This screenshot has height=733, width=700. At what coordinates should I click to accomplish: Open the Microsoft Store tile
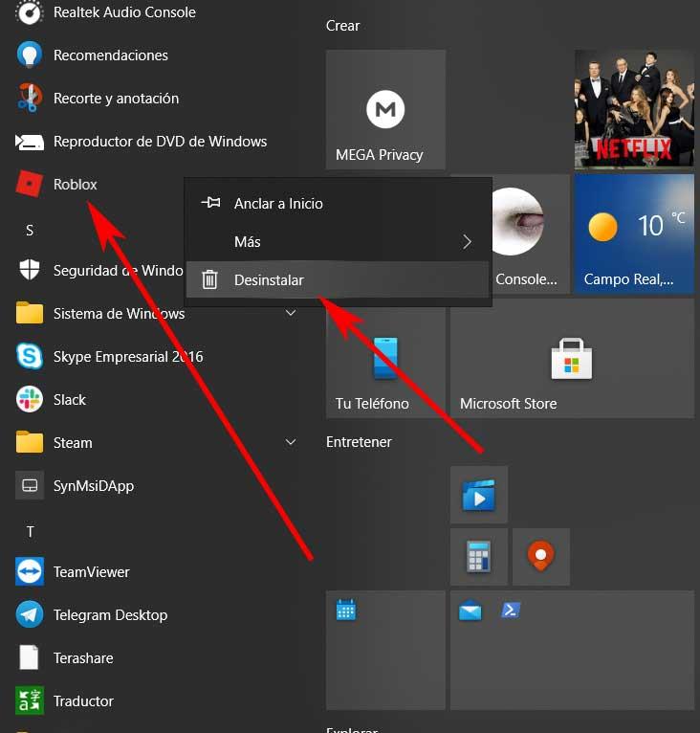572,359
